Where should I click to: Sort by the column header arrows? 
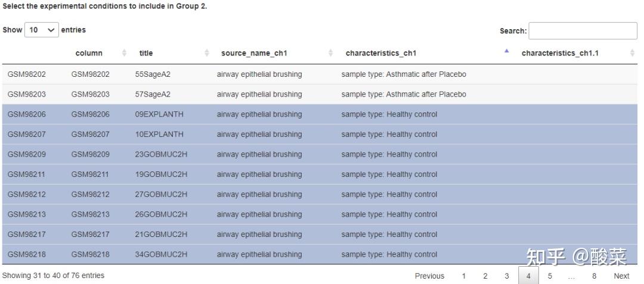[x=124, y=53]
